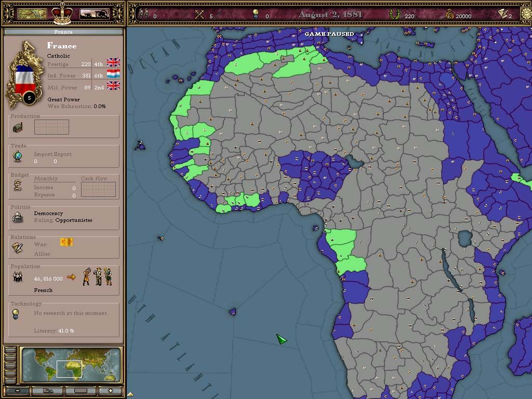Click the "Catholic" religion label
532x399 pixels.
[x=58, y=56]
